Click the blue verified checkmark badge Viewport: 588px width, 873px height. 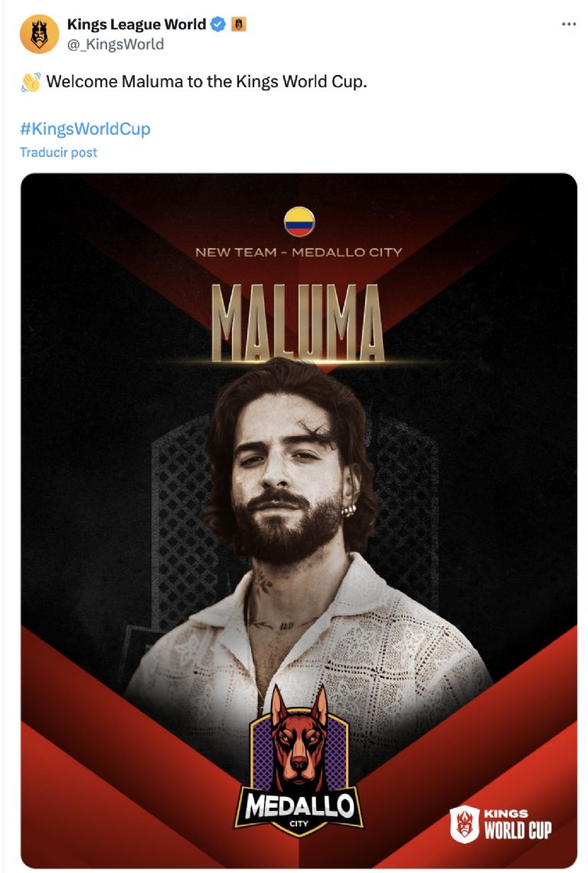(218, 24)
